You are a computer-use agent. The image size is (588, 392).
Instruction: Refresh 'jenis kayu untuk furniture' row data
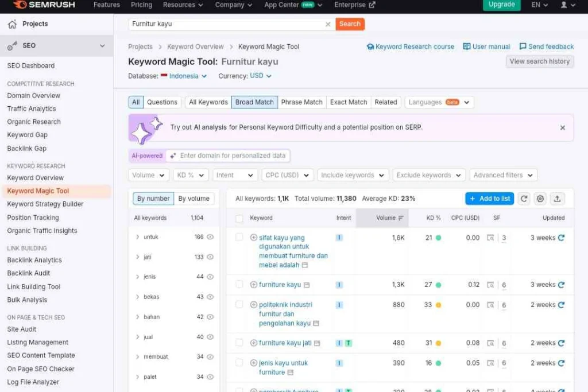[561, 363]
